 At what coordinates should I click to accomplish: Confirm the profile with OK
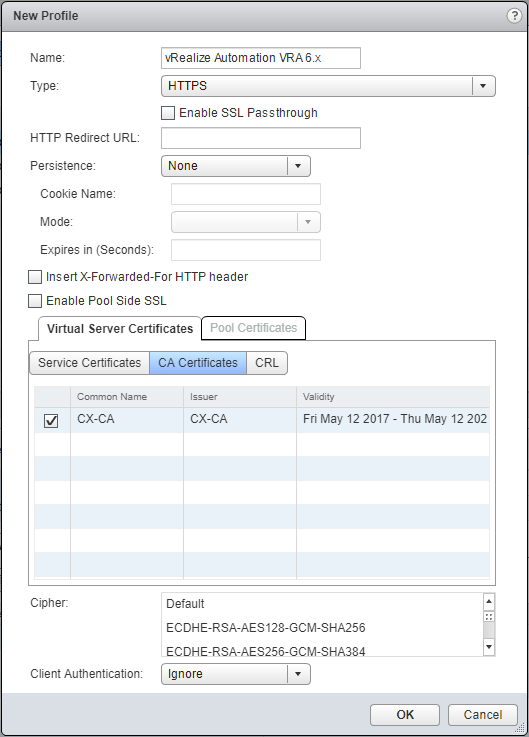pyautogui.click(x=405, y=714)
